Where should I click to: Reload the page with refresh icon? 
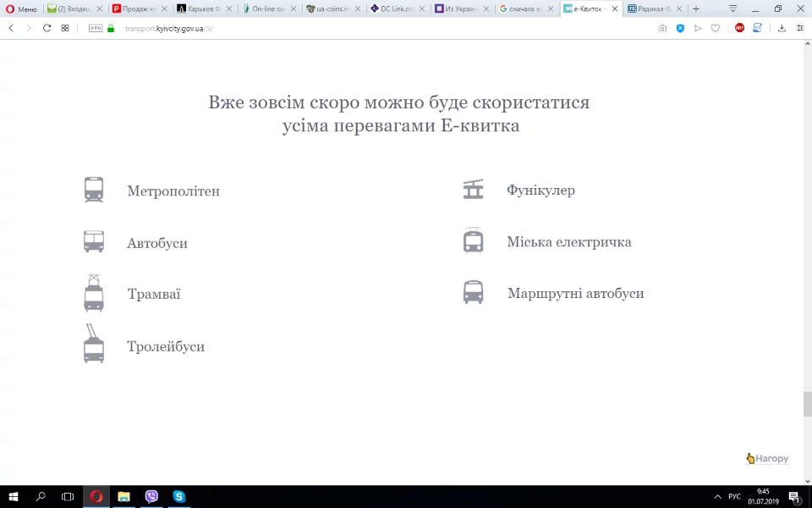[x=47, y=29]
